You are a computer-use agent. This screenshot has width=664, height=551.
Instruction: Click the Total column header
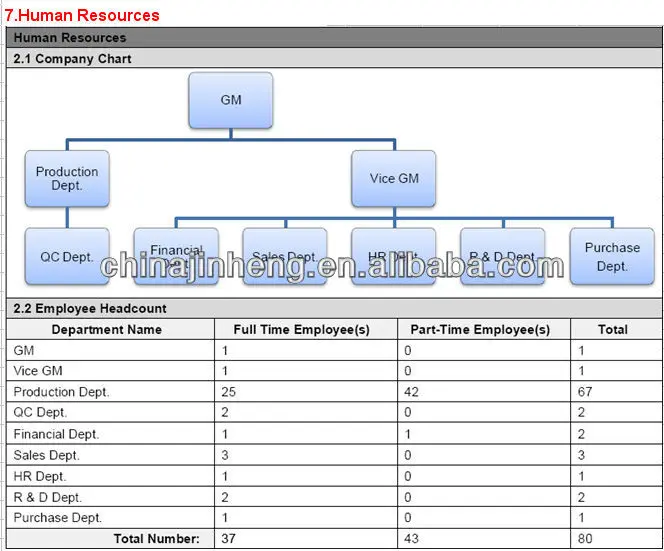point(612,329)
